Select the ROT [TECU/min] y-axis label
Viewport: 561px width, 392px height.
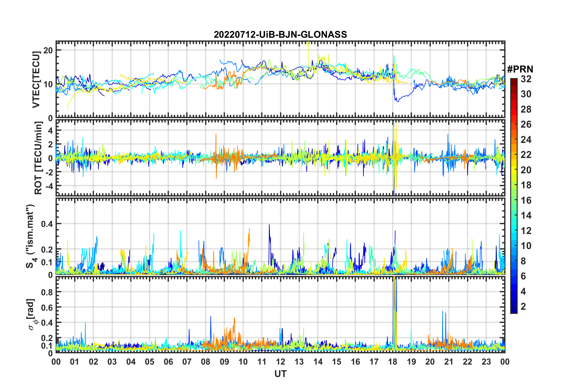click(38, 158)
